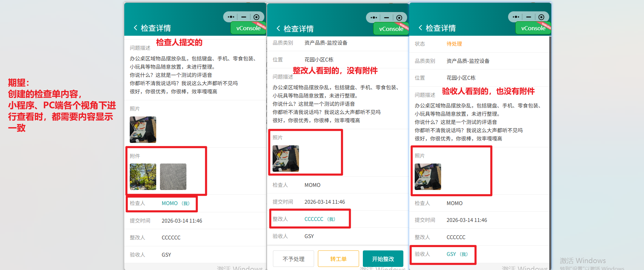The height and width of the screenshot is (270, 644).
Task: Click acceptor name GSY (我) in right panel
Action: pyautogui.click(x=457, y=254)
